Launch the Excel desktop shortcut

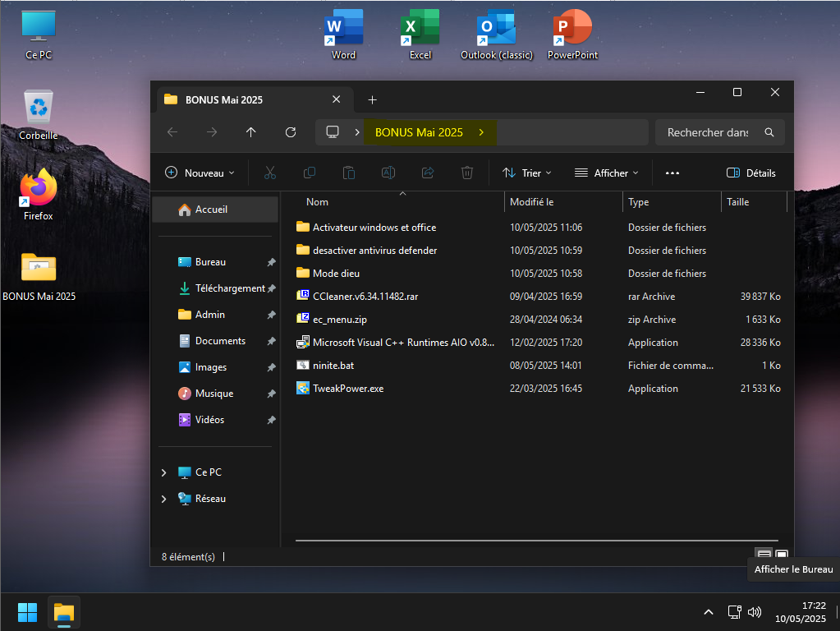click(x=420, y=35)
